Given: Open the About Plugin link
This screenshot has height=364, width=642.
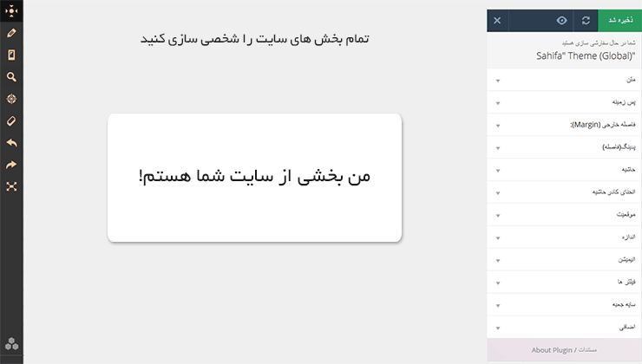Looking at the screenshot, I should [x=552, y=350].
